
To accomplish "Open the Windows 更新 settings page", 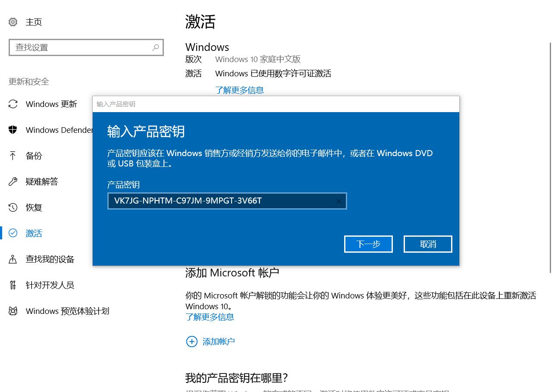I will [51, 104].
